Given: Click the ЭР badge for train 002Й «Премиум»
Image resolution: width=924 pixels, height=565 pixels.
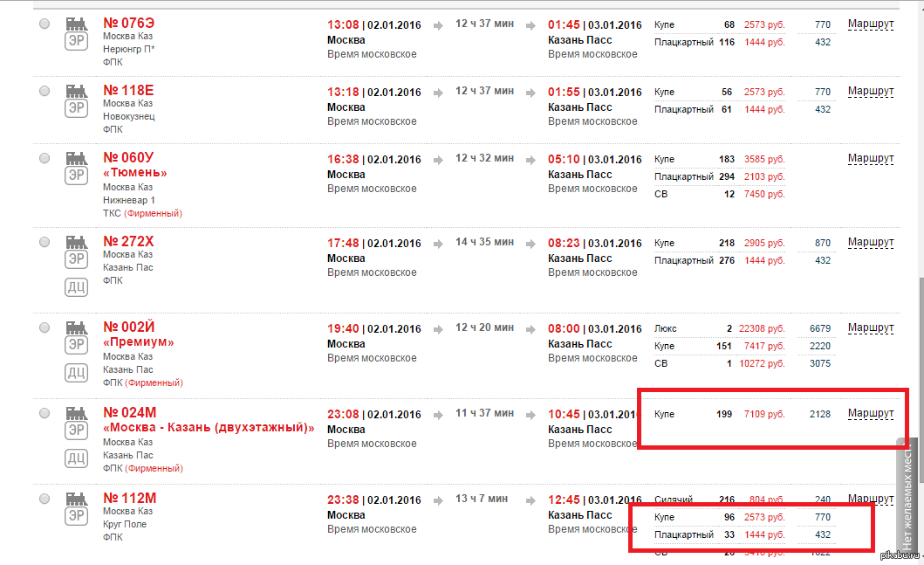Looking at the screenshot, I should [x=77, y=345].
